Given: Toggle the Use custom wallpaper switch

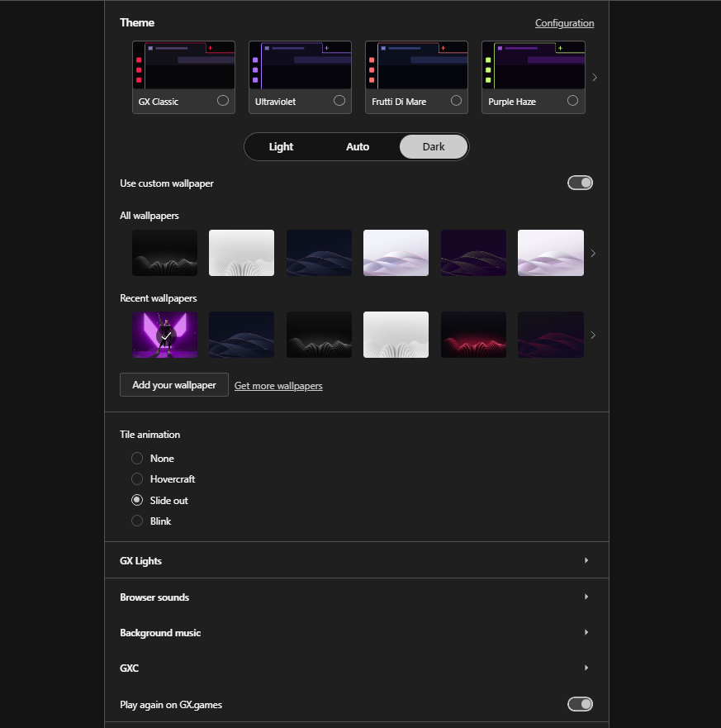Looking at the screenshot, I should tap(580, 183).
